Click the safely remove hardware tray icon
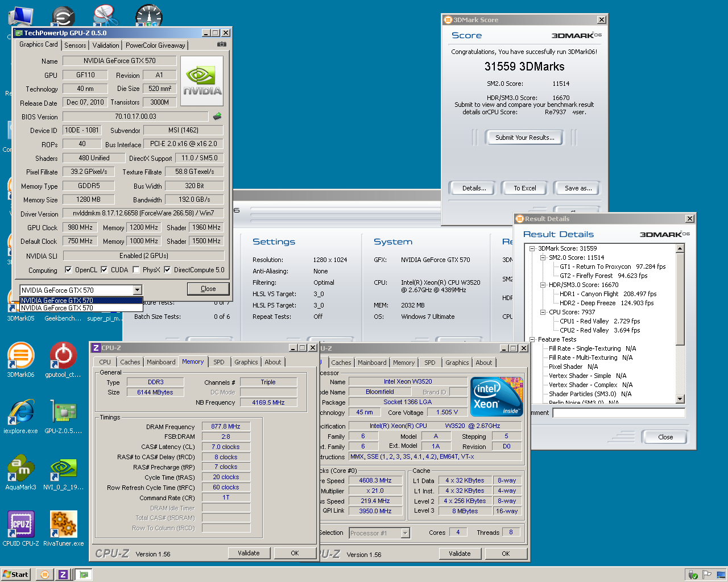This screenshot has height=582, width=728. [693, 575]
